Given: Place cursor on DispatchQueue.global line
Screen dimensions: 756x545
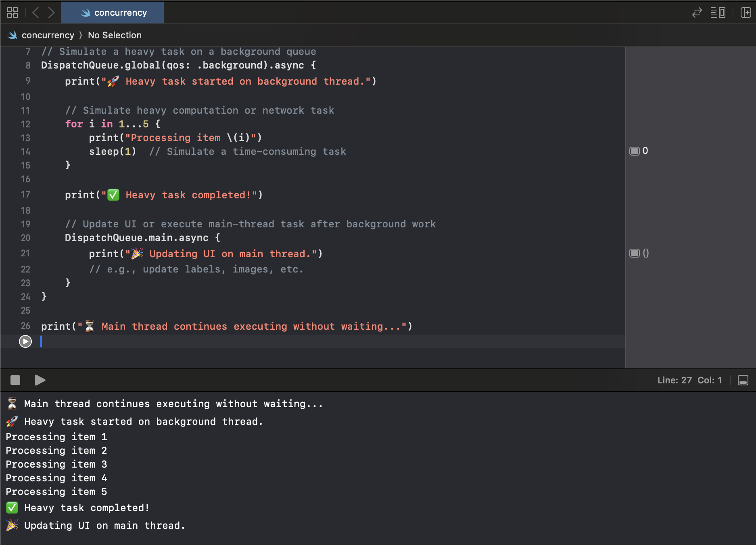Looking at the screenshot, I should click(x=178, y=65).
